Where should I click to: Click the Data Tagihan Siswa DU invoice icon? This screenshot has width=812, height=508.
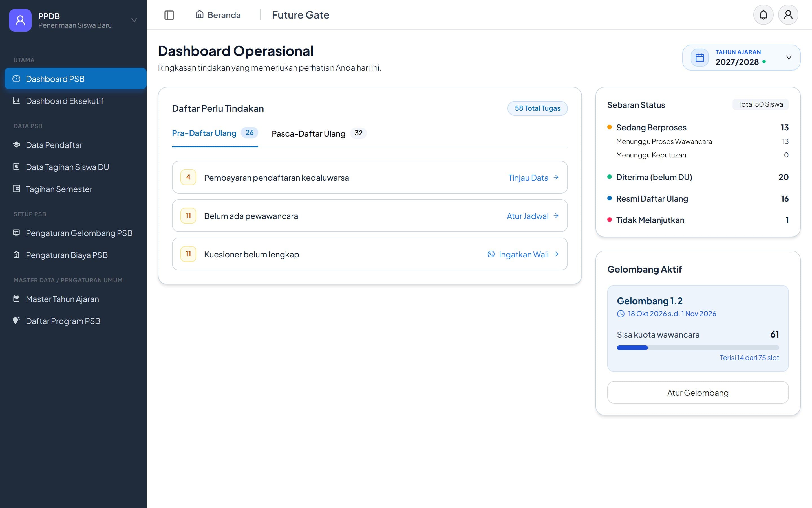(16, 167)
